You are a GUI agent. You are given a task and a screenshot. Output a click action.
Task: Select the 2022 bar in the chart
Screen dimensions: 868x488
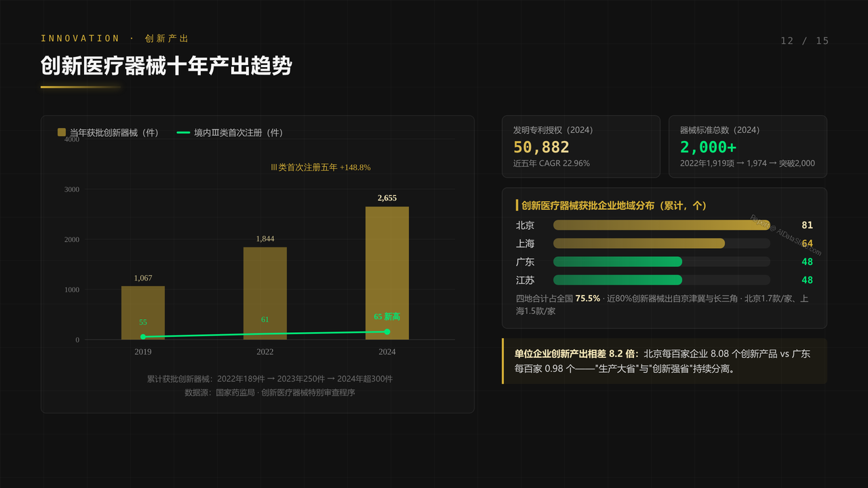[x=265, y=293]
